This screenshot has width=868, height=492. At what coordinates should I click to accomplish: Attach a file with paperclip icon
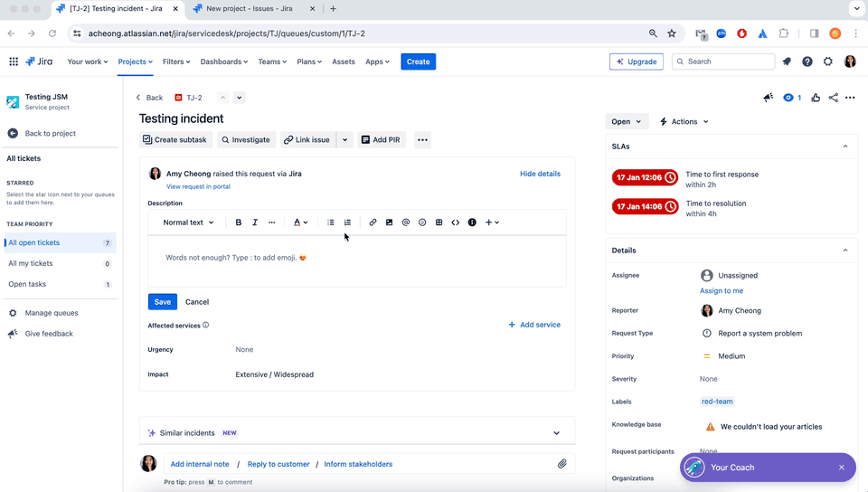click(x=561, y=464)
